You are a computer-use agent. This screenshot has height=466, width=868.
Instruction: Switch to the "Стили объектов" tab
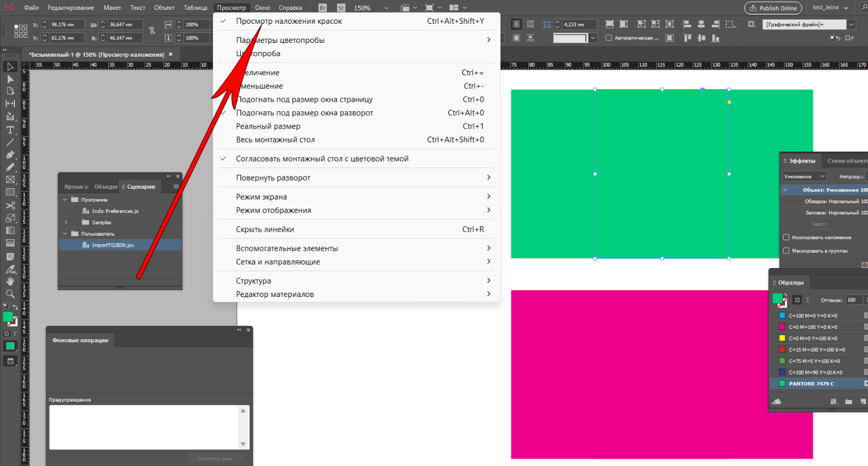(x=847, y=161)
